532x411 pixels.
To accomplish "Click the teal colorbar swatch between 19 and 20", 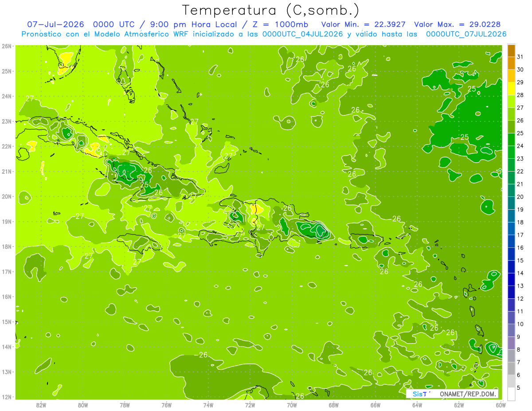I will click(x=511, y=203).
